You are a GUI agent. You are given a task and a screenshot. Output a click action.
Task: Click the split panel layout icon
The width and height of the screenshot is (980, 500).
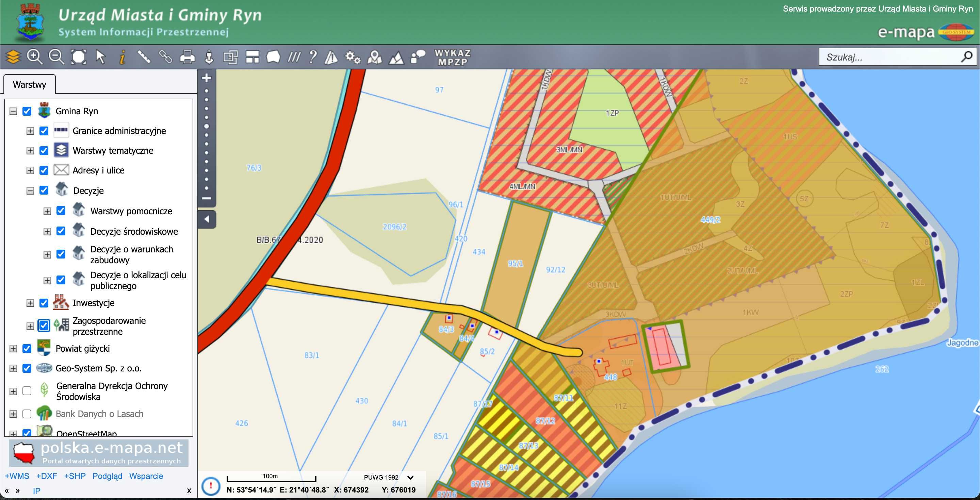252,57
